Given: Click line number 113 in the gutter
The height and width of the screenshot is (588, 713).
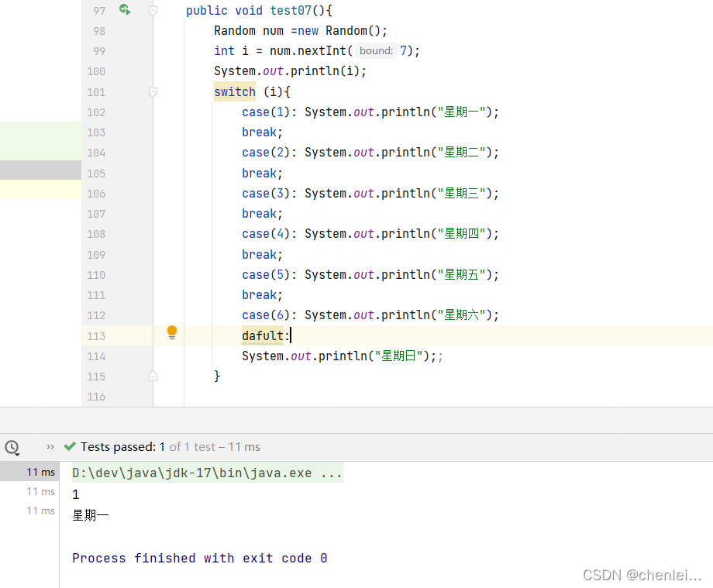Looking at the screenshot, I should pos(96,335).
